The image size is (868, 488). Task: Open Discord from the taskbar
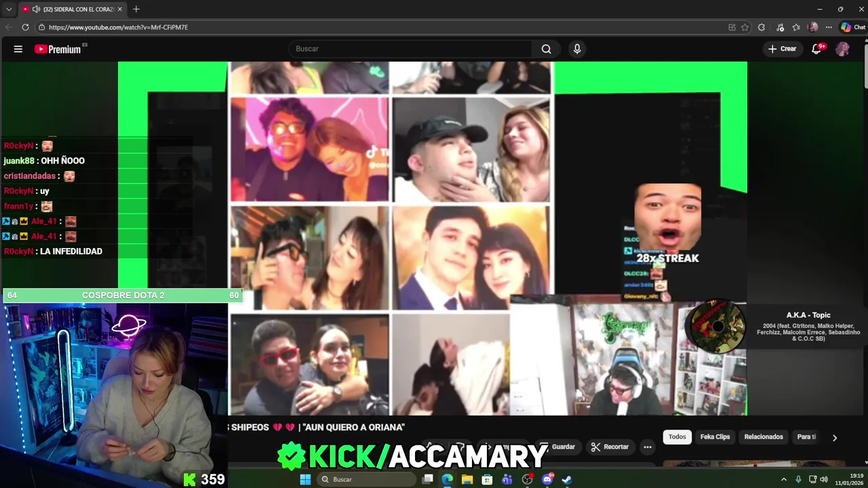coord(547,479)
